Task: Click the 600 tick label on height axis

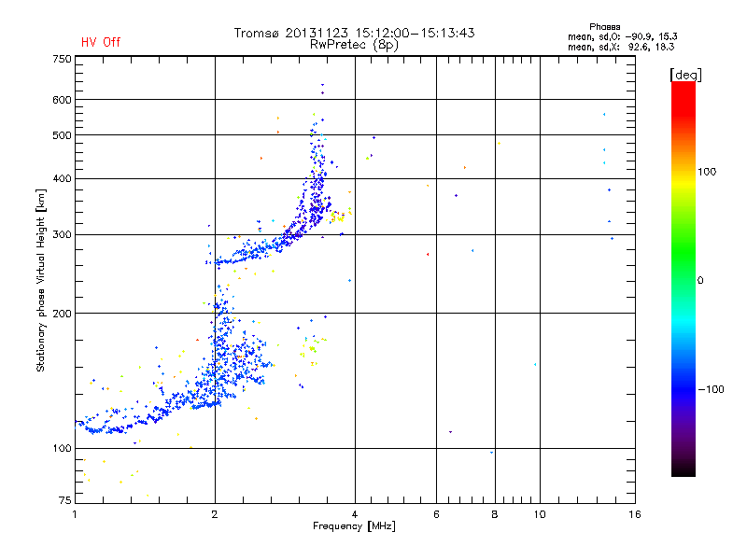Action: point(62,100)
